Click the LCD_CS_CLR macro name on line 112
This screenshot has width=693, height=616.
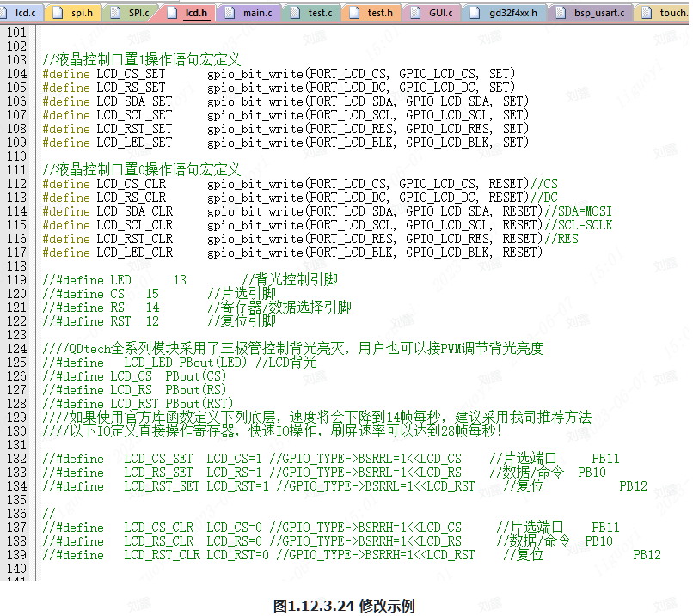[132, 184]
